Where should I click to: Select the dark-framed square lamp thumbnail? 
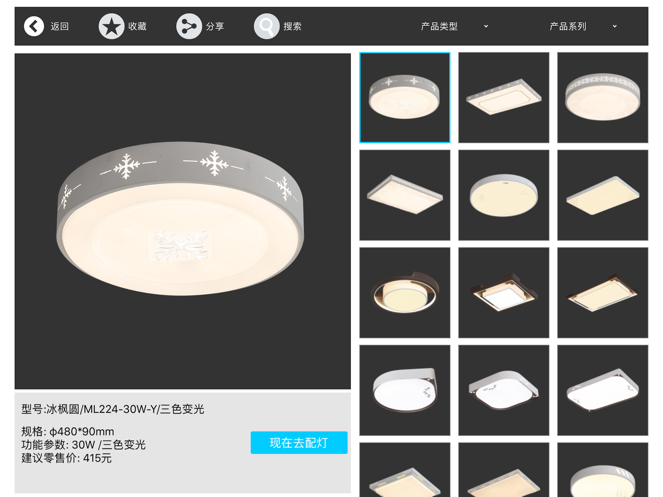tap(504, 293)
